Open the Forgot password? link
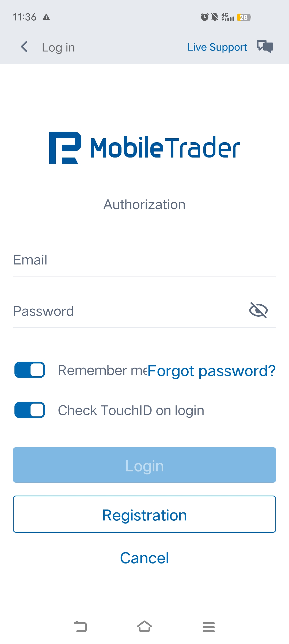The image size is (289, 644). 211,371
